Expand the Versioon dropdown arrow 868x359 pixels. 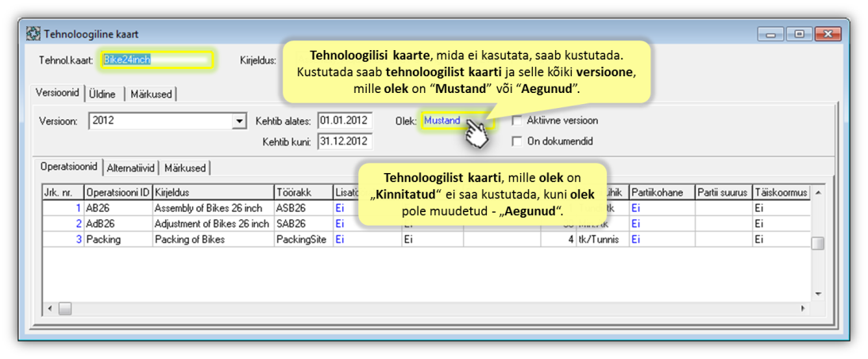239,122
